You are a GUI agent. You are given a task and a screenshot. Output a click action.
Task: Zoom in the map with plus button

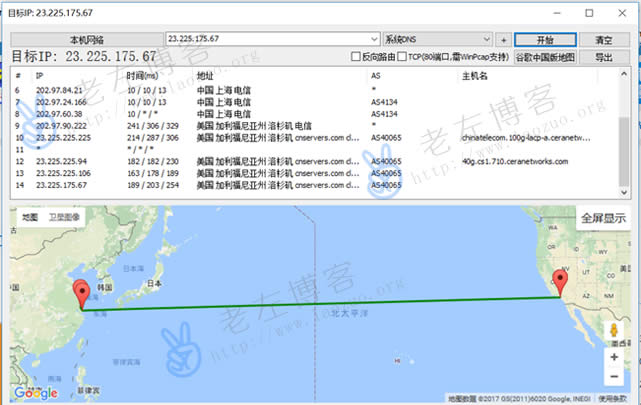[x=613, y=356]
